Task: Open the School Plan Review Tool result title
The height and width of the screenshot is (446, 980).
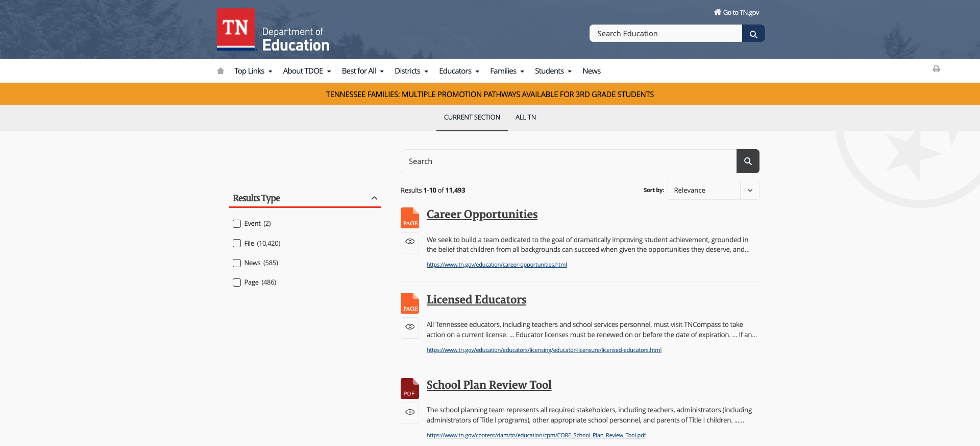Action: pos(489,385)
